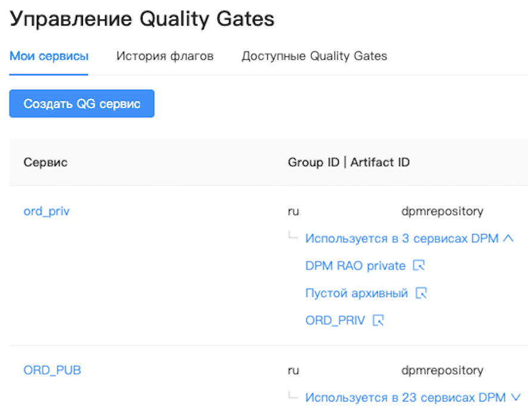Screen dimensions: 528x420
Task: Click the Сервис column header
Action: click(x=45, y=162)
